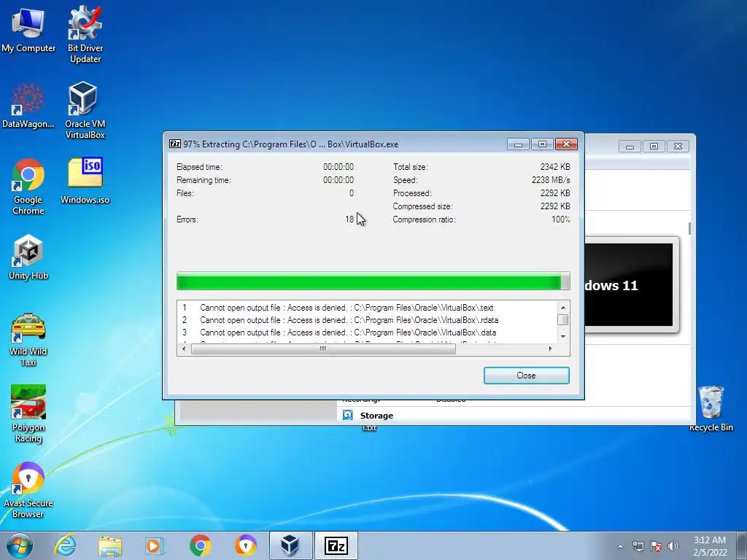747x560 pixels.
Task: Maximize the VirtualBox window behind
Action: pyautogui.click(x=654, y=146)
